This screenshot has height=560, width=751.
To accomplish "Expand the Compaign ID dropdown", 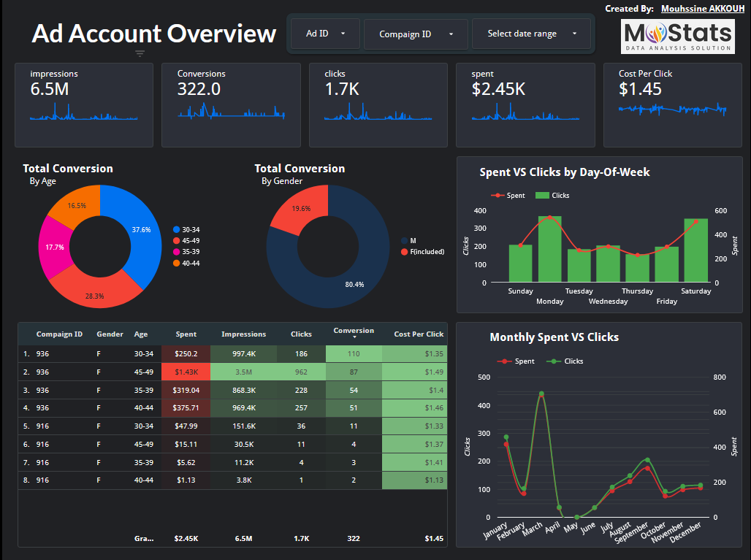I will click(x=416, y=34).
